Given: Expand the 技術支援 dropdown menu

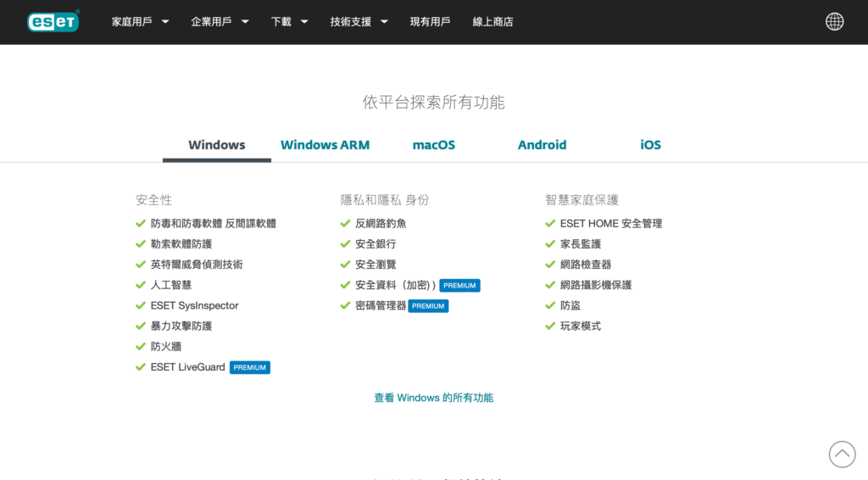Looking at the screenshot, I should click(x=359, y=21).
